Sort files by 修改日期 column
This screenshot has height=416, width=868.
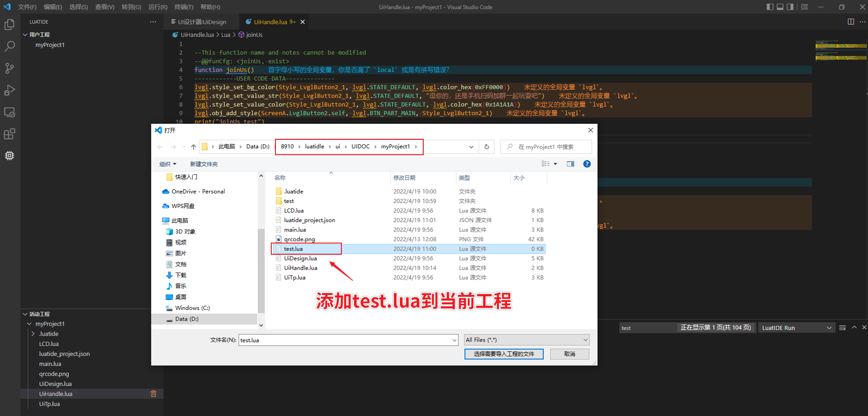coord(405,178)
